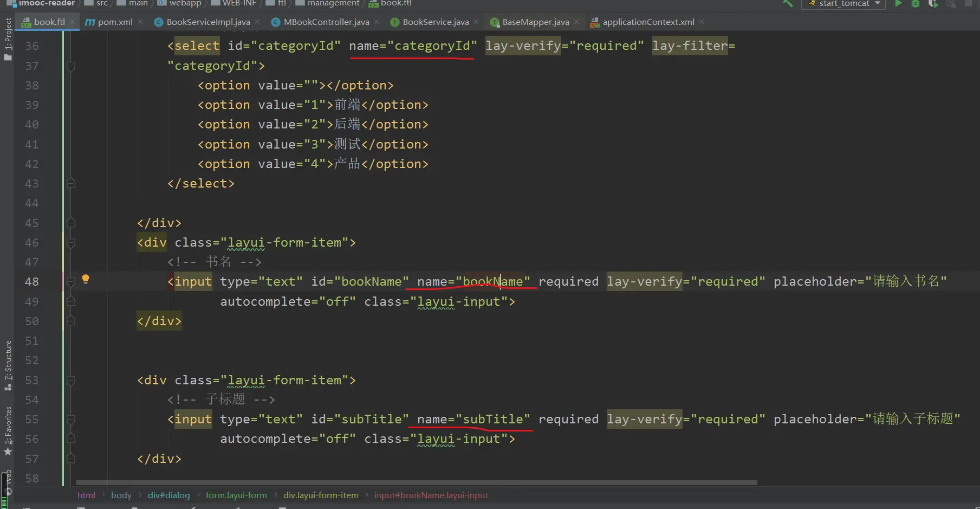Click the horizontal editor scrollbar

tap(416, 482)
